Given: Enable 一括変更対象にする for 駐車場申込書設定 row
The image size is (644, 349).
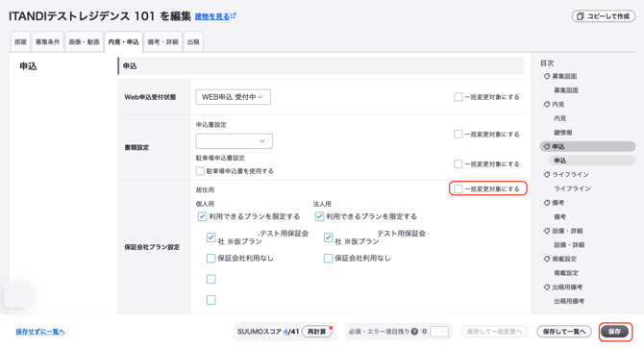Looking at the screenshot, I should [458, 163].
